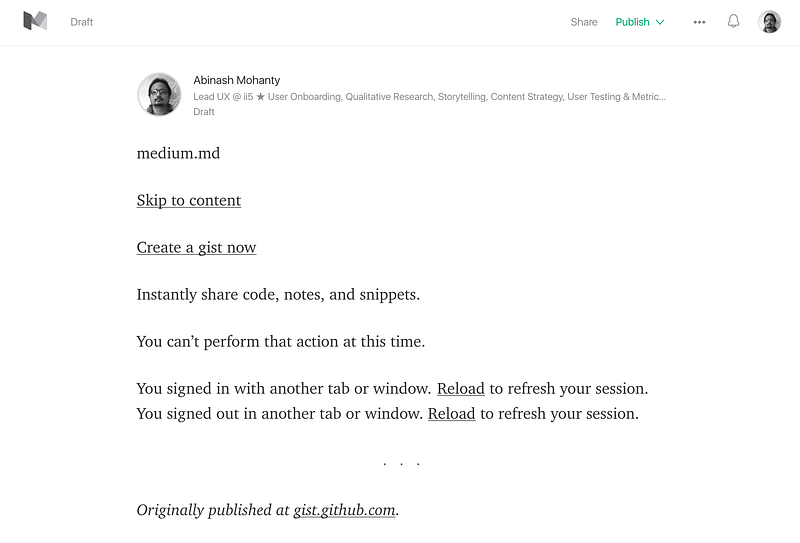Expand the Publish dropdown chevron

pos(660,22)
